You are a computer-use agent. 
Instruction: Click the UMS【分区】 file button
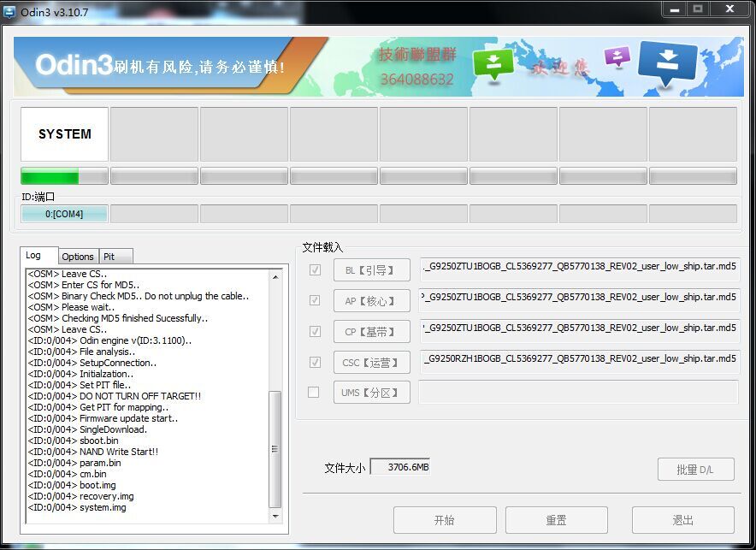[372, 393]
